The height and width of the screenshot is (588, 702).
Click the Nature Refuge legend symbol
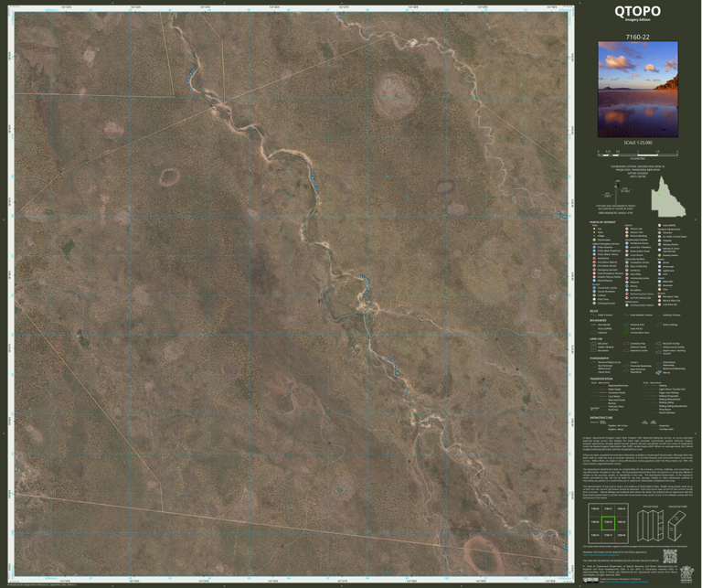658,325
